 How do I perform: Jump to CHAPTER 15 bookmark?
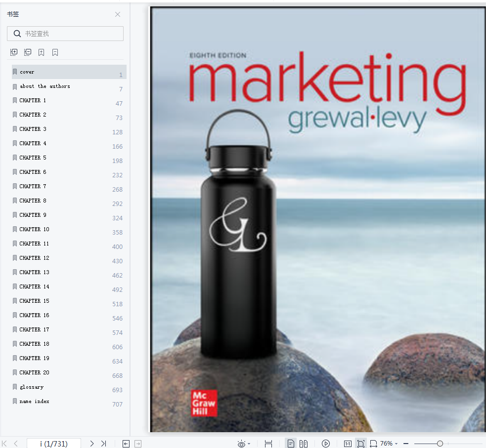(69, 301)
